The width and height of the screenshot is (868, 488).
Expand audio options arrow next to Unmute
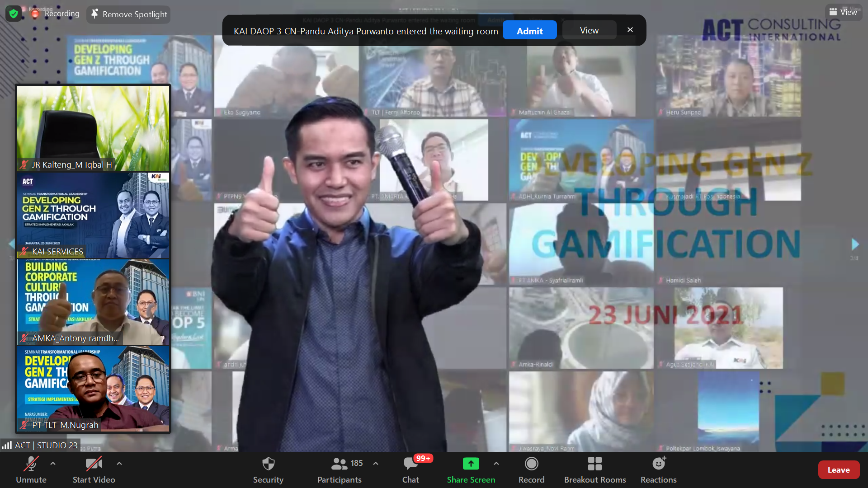pyautogui.click(x=53, y=464)
